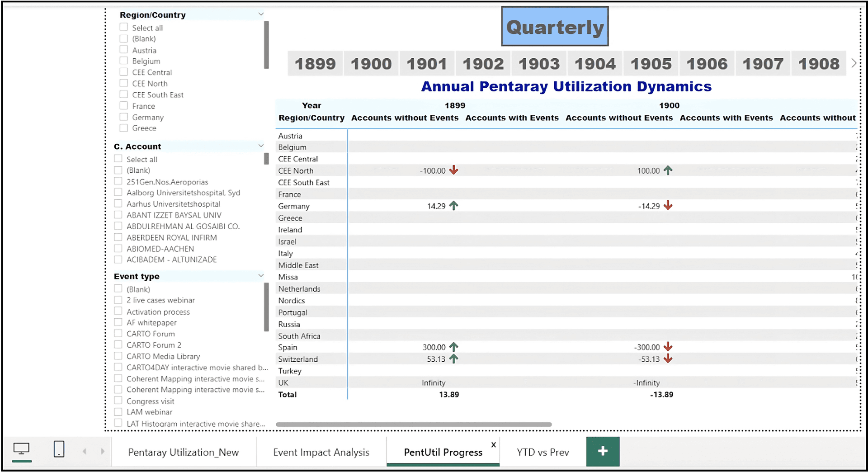868x472 pixels.
Task: Open the Event Impact Analysis tab
Action: click(x=321, y=452)
